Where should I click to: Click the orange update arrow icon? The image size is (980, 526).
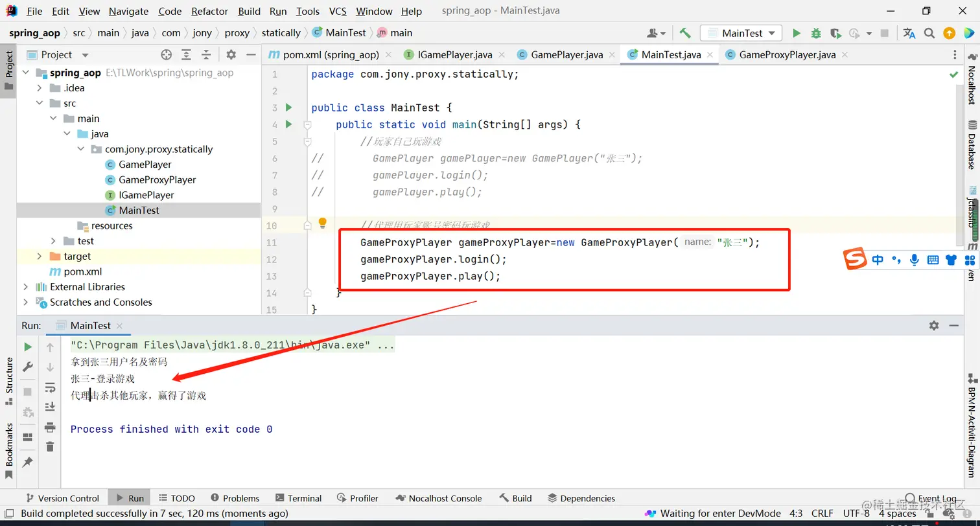click(949, 33)
